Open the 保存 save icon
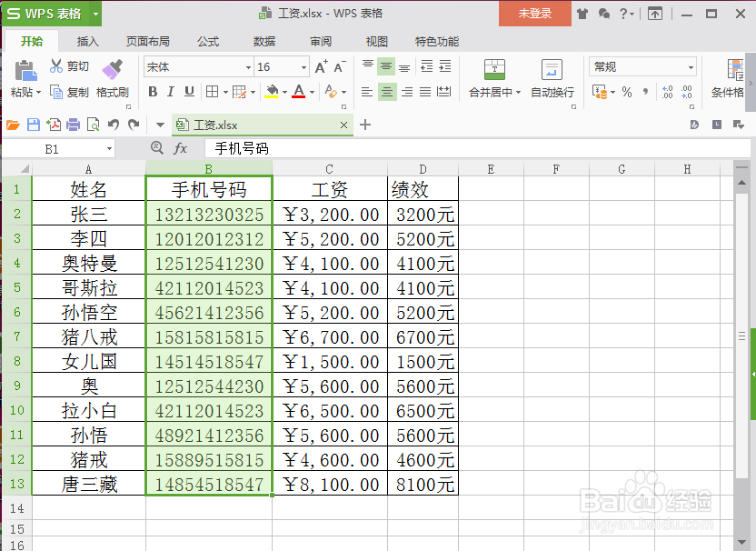756x551 pixels. 34,125
